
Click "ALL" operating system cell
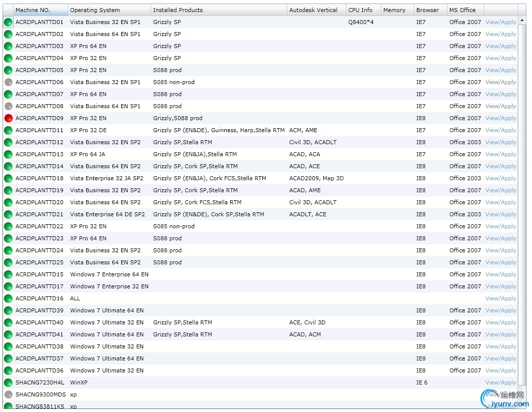[75, 298]
